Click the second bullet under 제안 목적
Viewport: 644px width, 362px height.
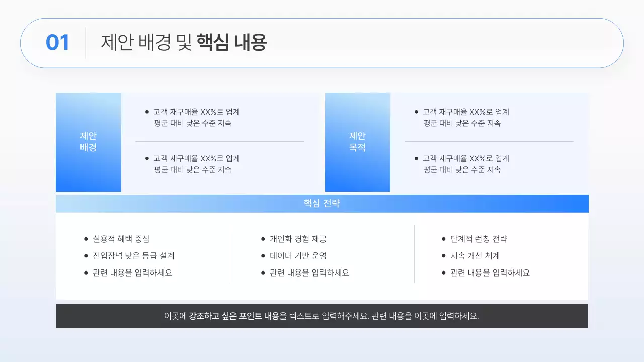416,158
